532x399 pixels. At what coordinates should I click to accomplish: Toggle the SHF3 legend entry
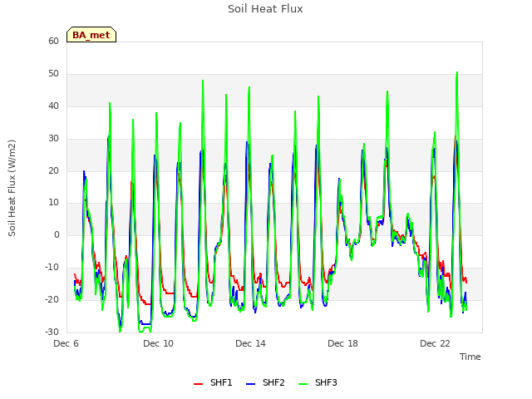click(x=318, y=382)
